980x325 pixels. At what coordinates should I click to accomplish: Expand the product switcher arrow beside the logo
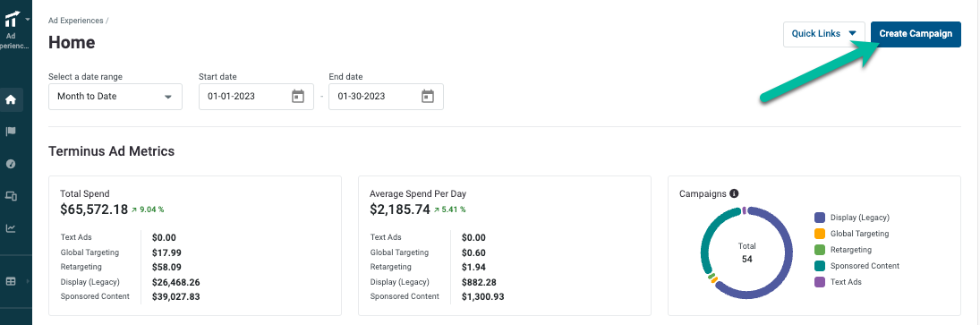28,20
